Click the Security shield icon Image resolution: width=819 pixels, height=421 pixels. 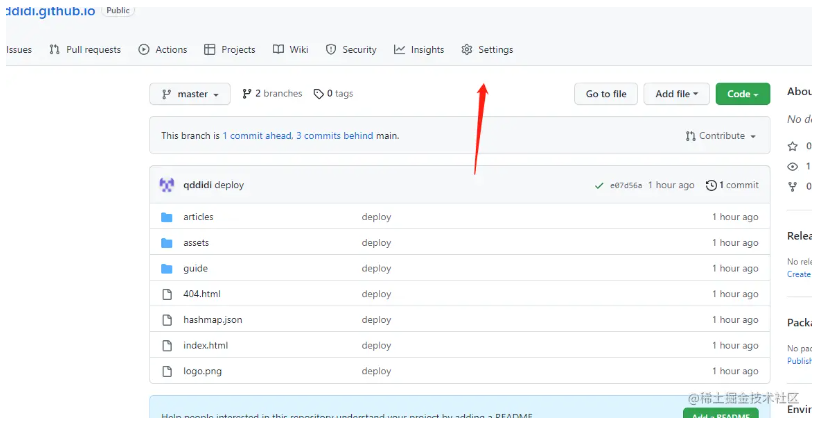tap(331, 50)
